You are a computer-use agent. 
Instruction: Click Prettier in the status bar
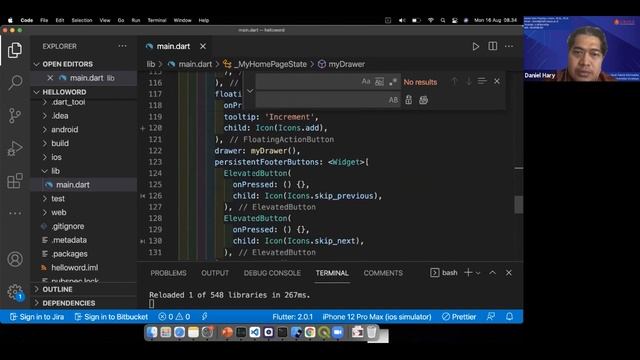click(x=459, y=317)
